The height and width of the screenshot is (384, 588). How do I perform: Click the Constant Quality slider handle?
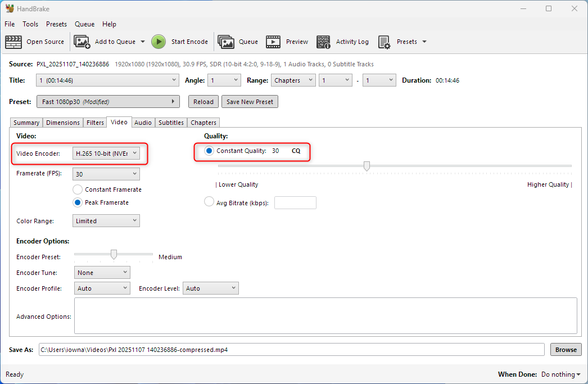[x=367, y=166]
